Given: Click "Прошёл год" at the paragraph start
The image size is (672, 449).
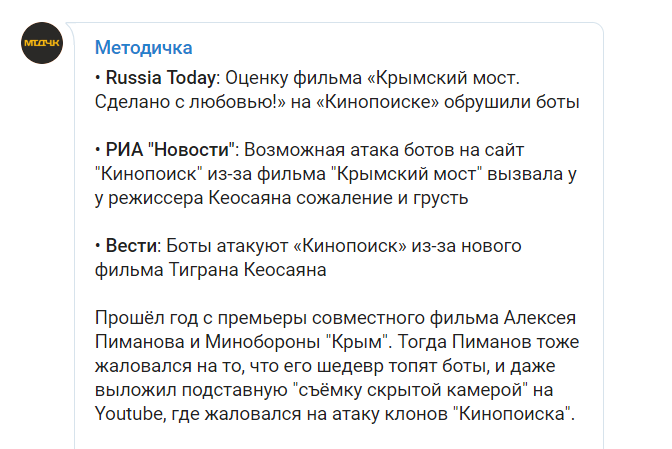Looking at the screenshot, I should (146, 318).
